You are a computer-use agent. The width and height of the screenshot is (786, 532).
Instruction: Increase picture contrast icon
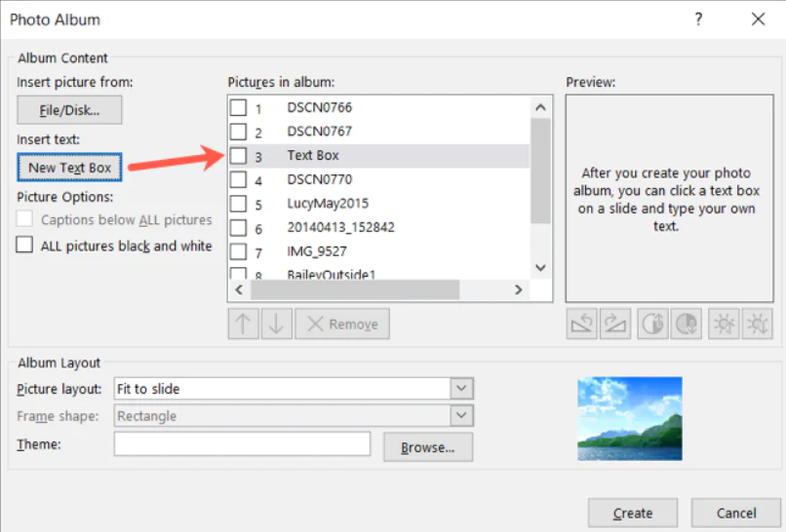pos(652,324)
